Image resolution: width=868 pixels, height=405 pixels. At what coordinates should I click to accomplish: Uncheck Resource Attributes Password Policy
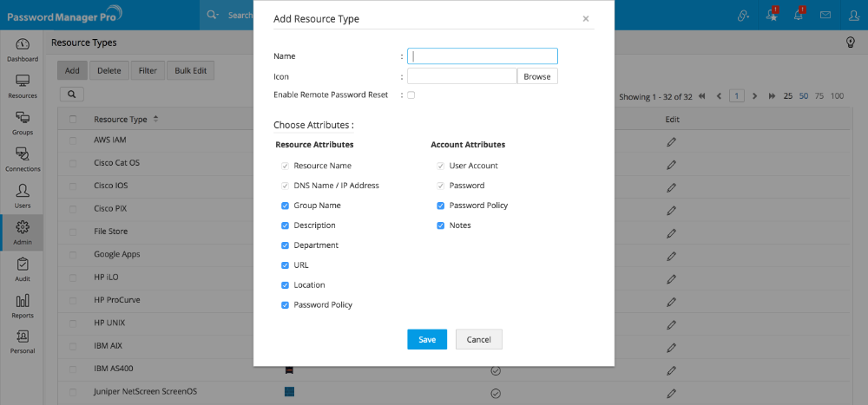point(285,305)
